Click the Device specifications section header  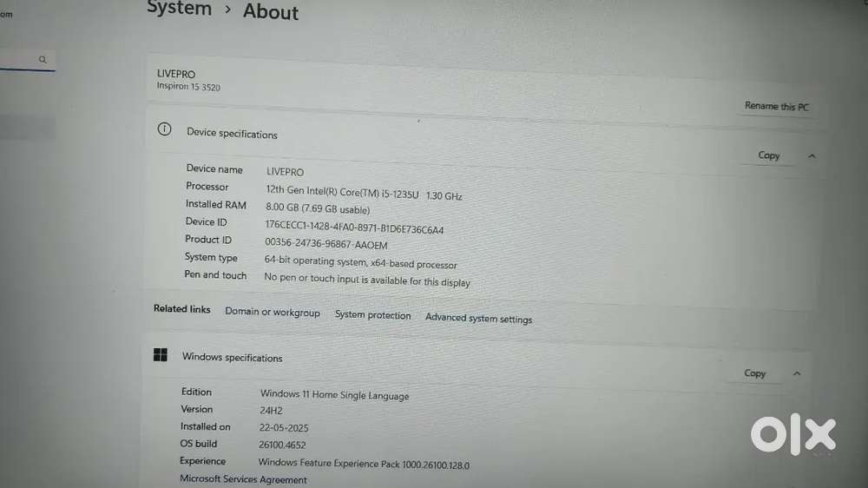[232, 134]
